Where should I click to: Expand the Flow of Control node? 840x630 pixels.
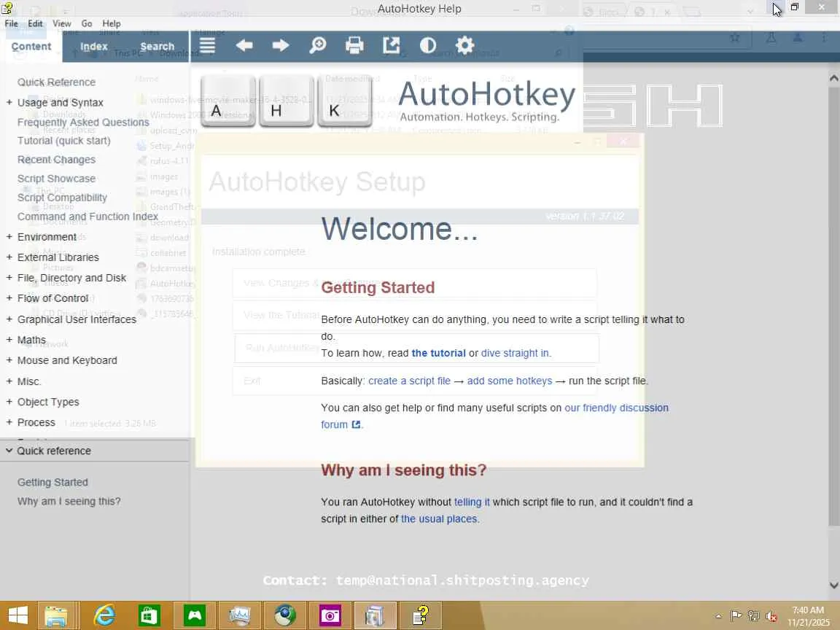(9, 298)
